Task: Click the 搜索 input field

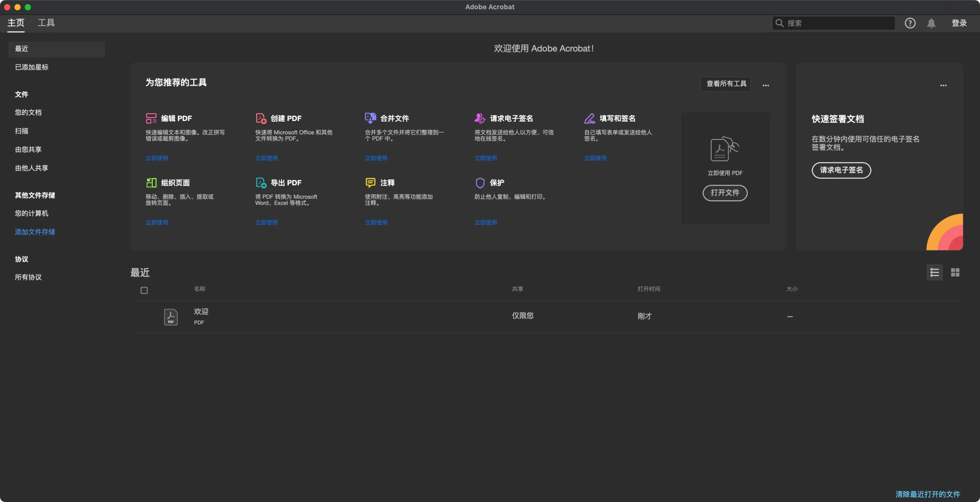Action: [x=838, y=23]
